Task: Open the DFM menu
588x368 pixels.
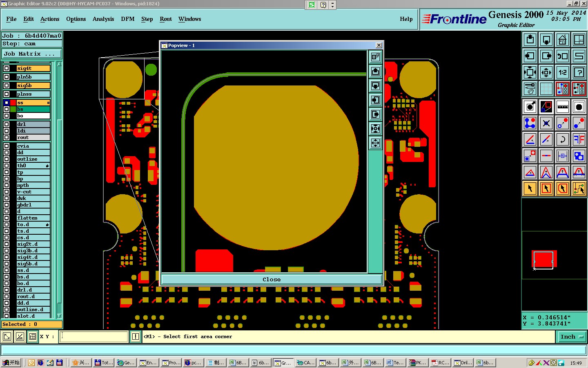Action: [128, 19]
